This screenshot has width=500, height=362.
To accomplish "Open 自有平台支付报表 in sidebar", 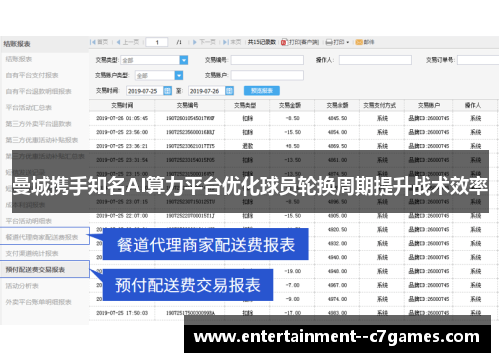I will [32, 75].
